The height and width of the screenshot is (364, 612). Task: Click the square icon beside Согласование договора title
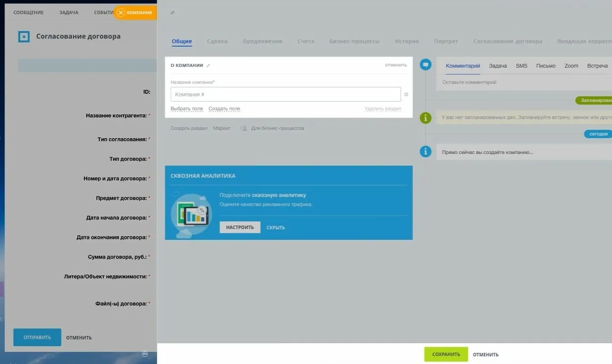24,36
